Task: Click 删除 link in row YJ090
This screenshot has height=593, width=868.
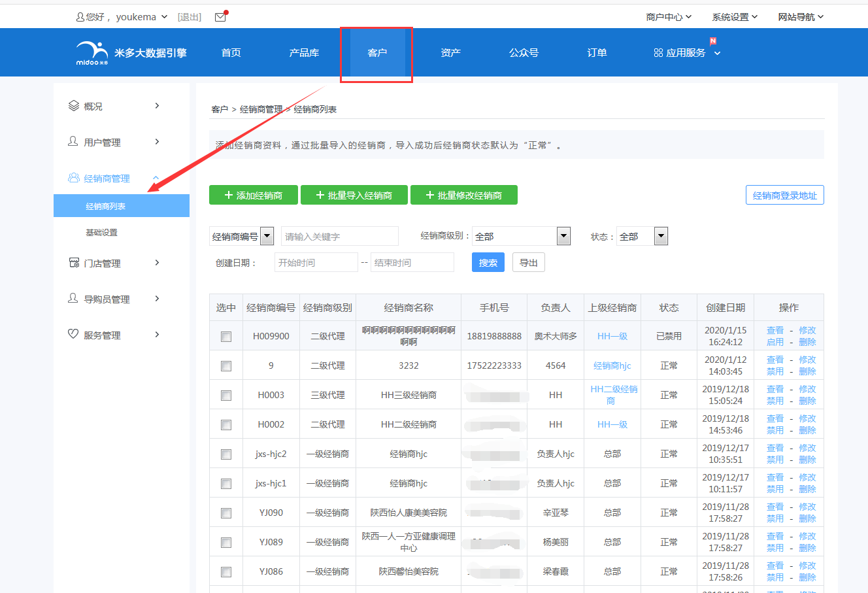Action: coord(807,518)
